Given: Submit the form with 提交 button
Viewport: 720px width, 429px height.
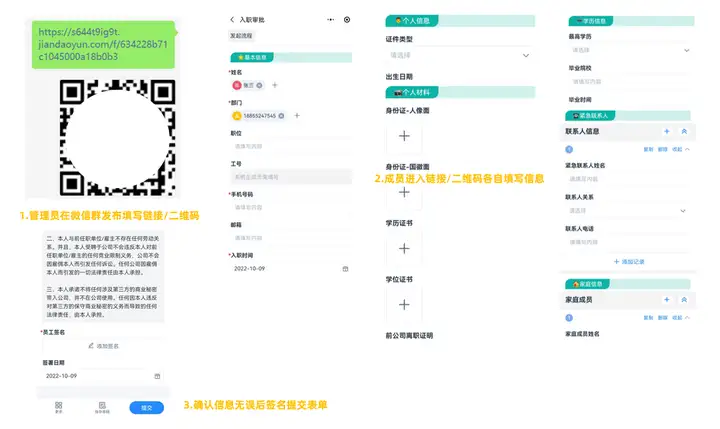Looking at the screenshot, I should point(146,407).
